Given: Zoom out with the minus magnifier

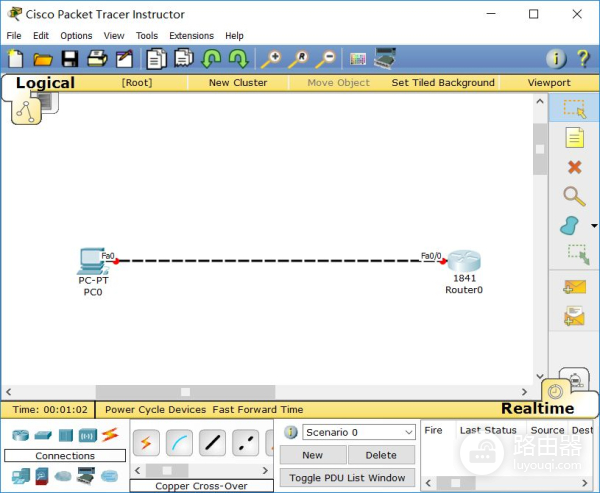Looking at the screenshot, I should (x=326, y=59).
